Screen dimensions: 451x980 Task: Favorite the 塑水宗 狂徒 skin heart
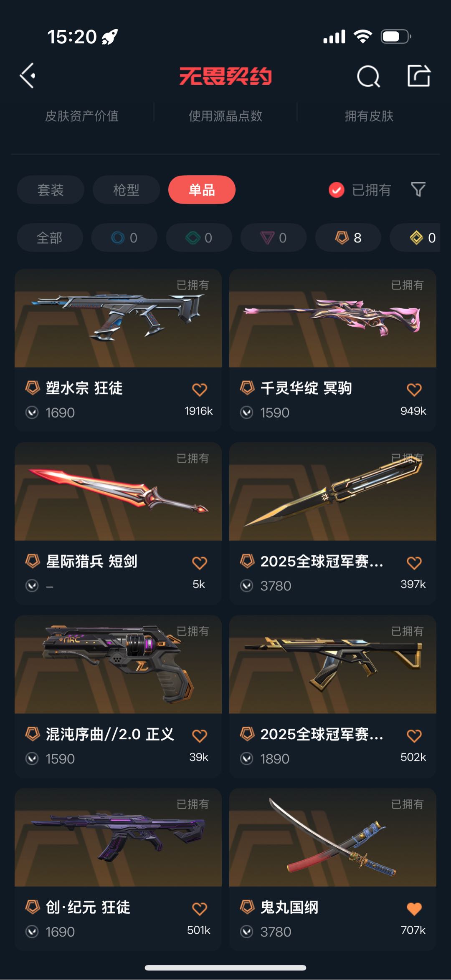tap(199, 389)
